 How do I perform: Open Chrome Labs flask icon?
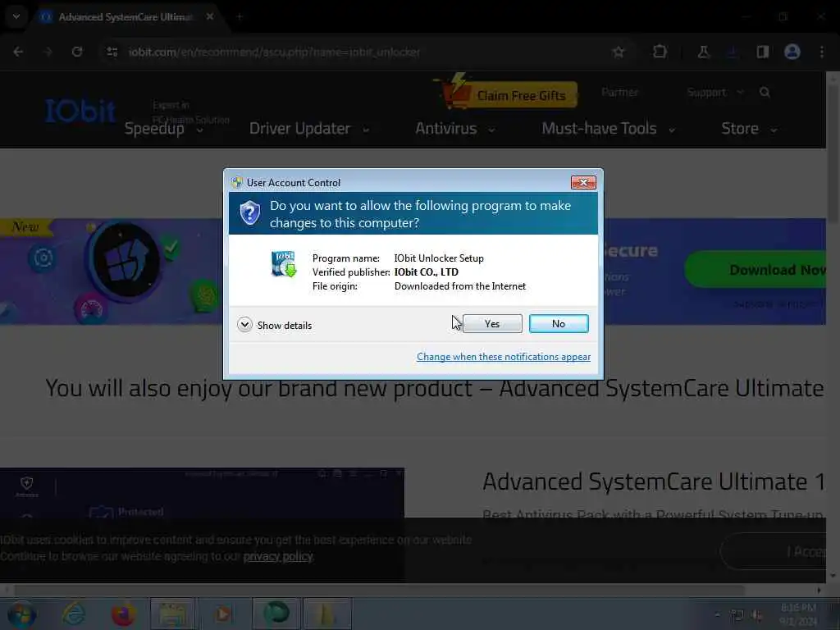point(703,52)
